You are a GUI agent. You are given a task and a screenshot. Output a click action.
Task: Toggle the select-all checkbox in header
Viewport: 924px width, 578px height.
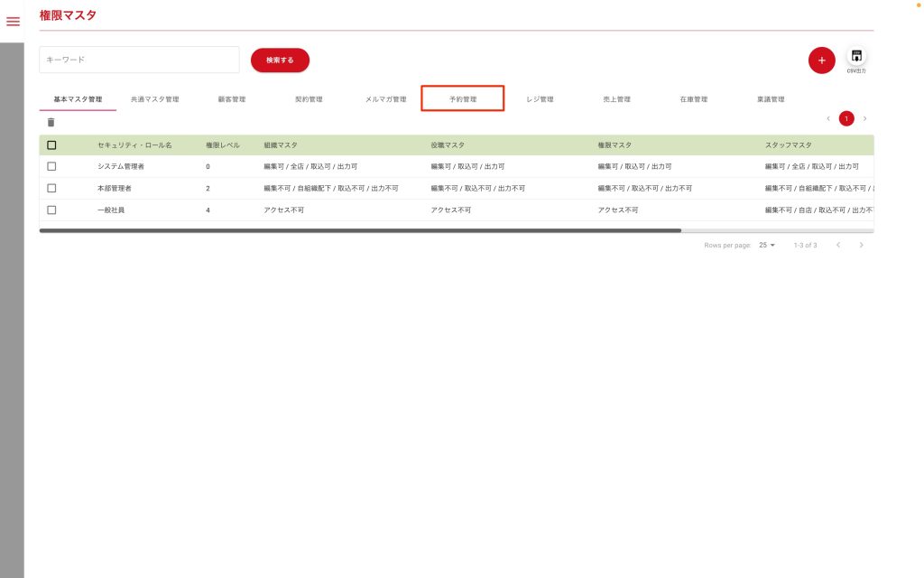click(51, 144)
